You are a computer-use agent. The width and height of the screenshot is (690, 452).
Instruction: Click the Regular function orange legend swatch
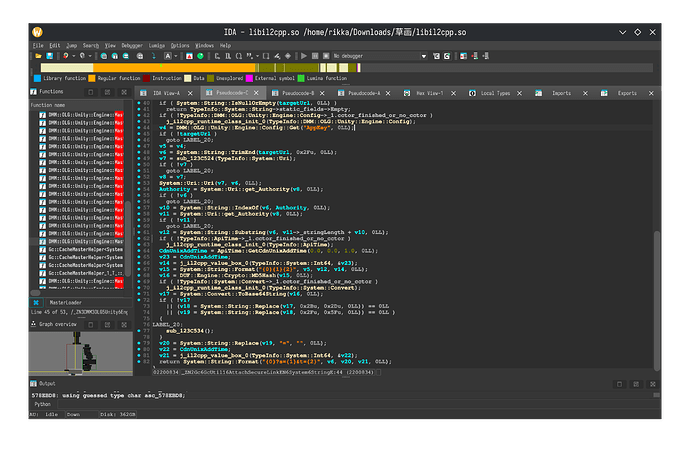coord(92,78)
